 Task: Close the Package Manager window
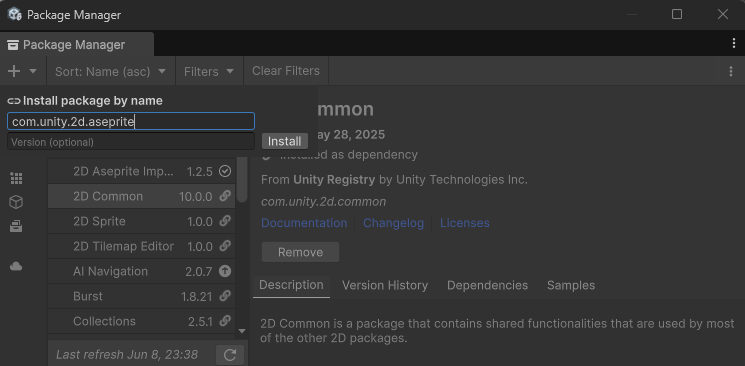(723, 14)
